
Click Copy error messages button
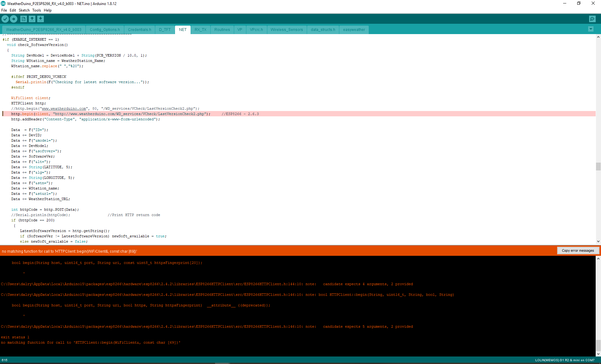[578, 250]
